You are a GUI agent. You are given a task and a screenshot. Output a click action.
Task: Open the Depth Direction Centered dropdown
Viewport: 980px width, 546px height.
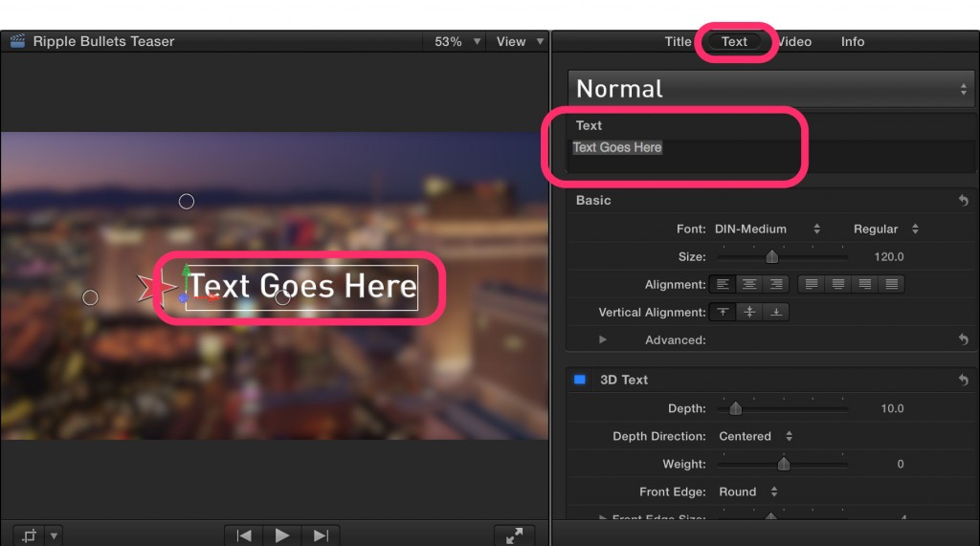click(x=756, y=436)
